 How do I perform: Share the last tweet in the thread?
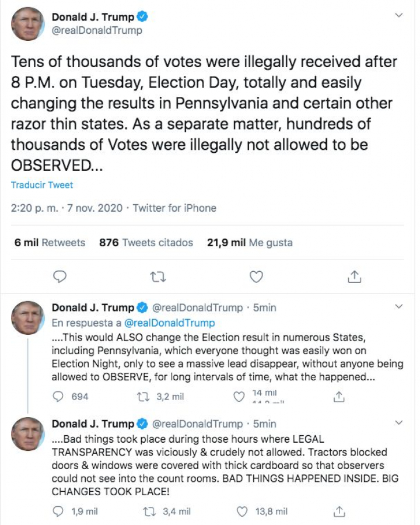pos(338,512)
